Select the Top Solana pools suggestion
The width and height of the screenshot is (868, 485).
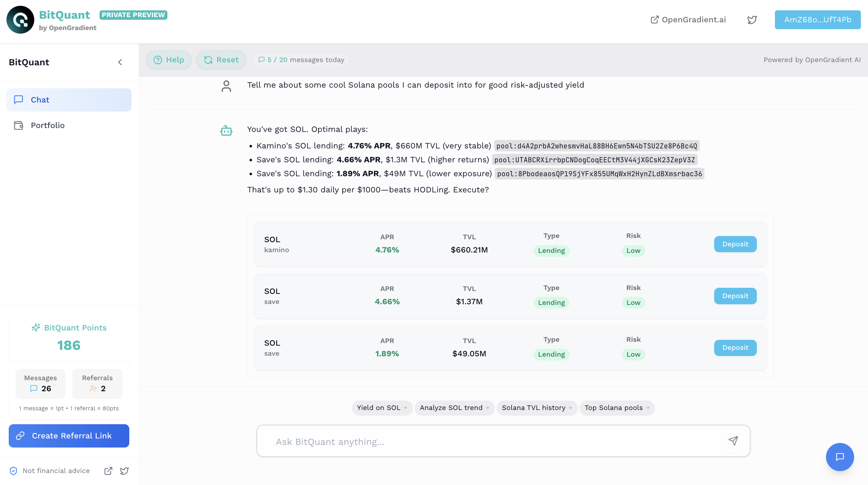click(x=616, y=407)
